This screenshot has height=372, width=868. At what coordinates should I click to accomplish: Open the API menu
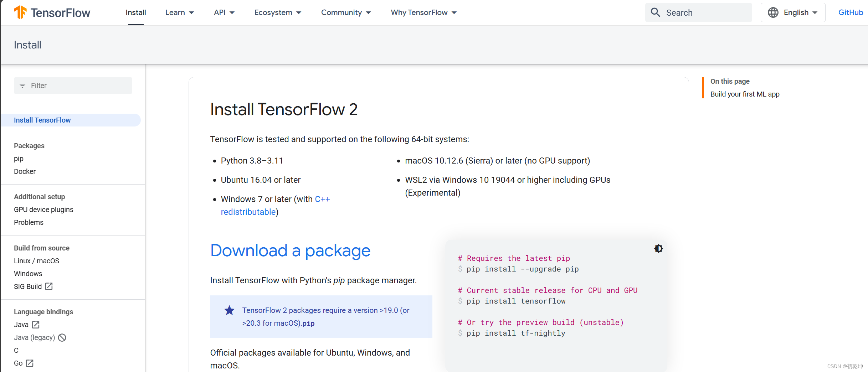coord(224,12)
